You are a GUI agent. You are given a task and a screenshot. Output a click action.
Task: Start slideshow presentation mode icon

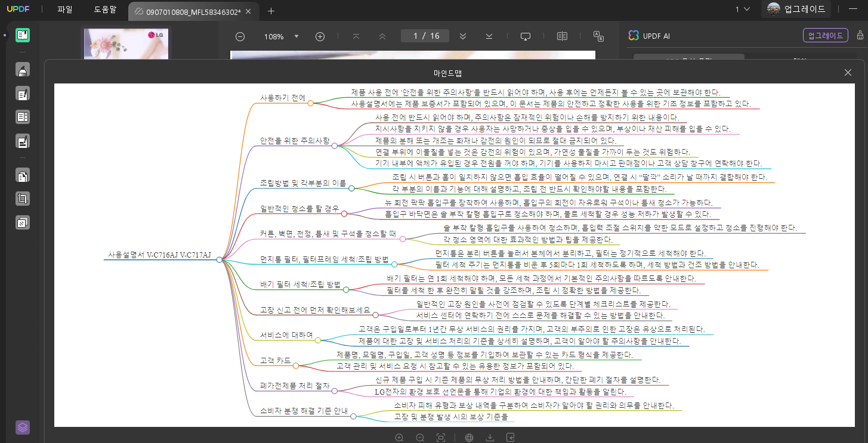click(526, 36)
